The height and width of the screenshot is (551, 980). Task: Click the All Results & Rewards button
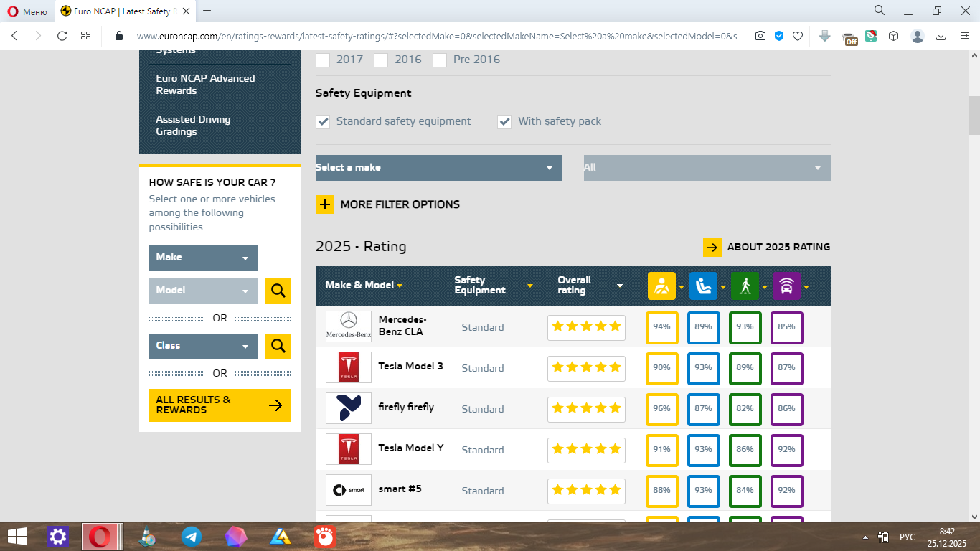[x=220, y=405]
